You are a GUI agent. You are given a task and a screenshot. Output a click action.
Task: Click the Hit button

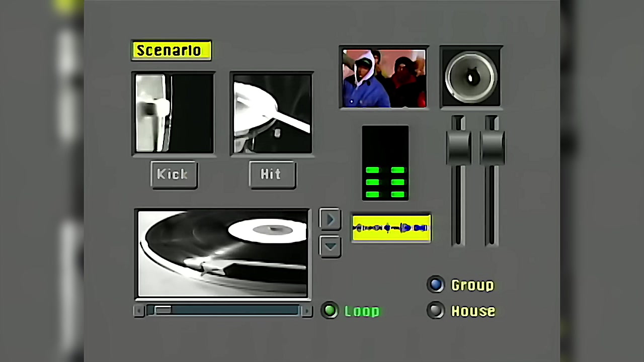pos(272,174)
